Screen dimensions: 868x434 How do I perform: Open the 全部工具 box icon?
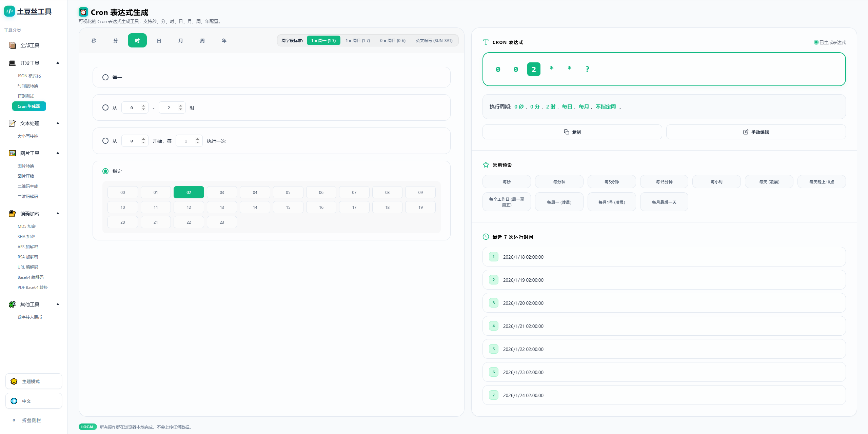point(12,45)
